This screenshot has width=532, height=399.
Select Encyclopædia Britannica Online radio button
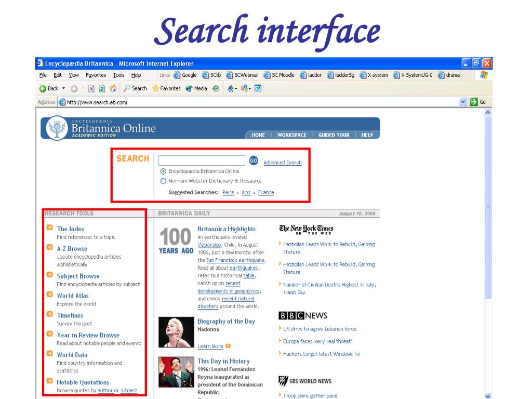[163, 171]
